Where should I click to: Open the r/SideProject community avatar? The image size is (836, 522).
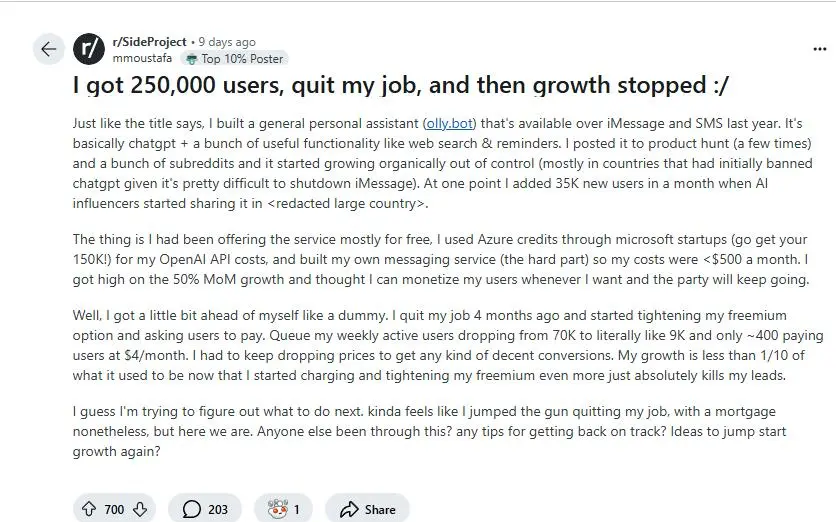(x=89, y=49)
